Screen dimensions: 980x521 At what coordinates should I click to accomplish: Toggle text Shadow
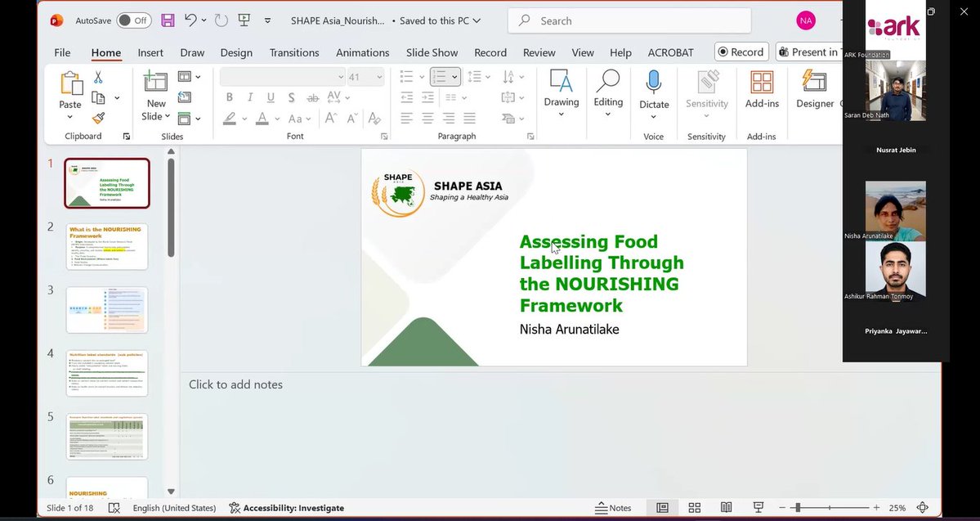(291, 97)
